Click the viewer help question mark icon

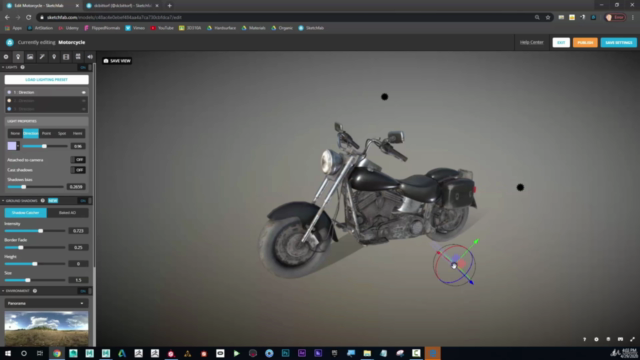tap(584, 339)
